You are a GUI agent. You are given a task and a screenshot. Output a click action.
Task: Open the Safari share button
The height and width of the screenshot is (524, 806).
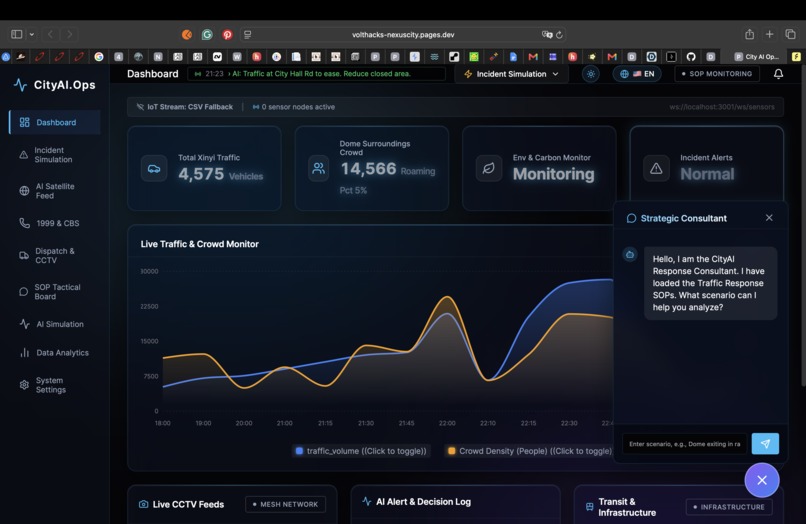[x=749, y=34]
